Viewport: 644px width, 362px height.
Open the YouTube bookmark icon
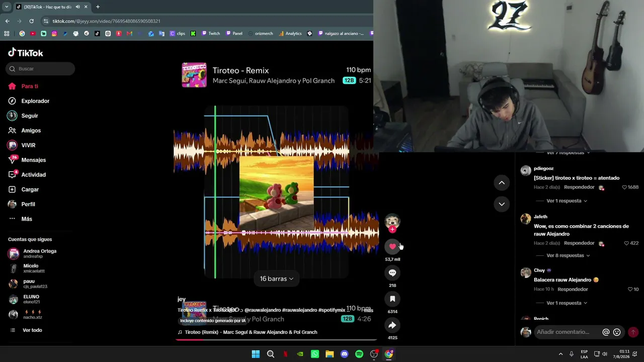tap(33, 34)
